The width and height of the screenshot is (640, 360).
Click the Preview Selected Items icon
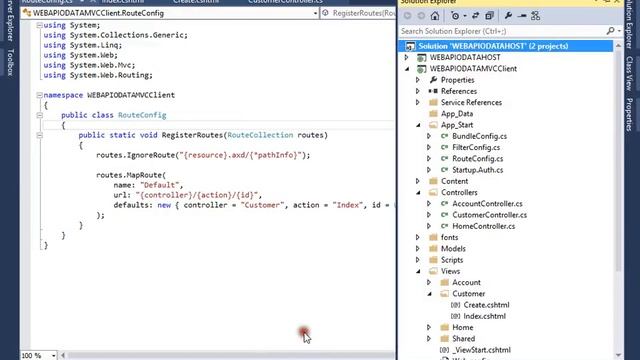tap(522, 16)
